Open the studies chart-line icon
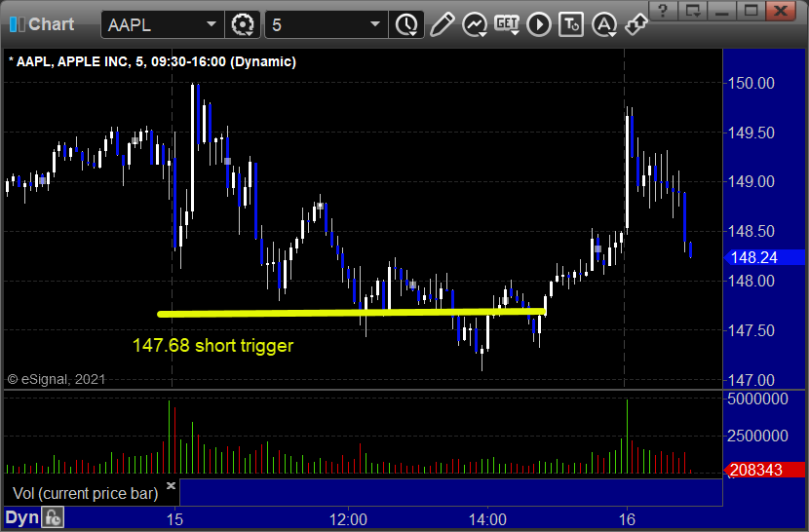 click(474, 24)
